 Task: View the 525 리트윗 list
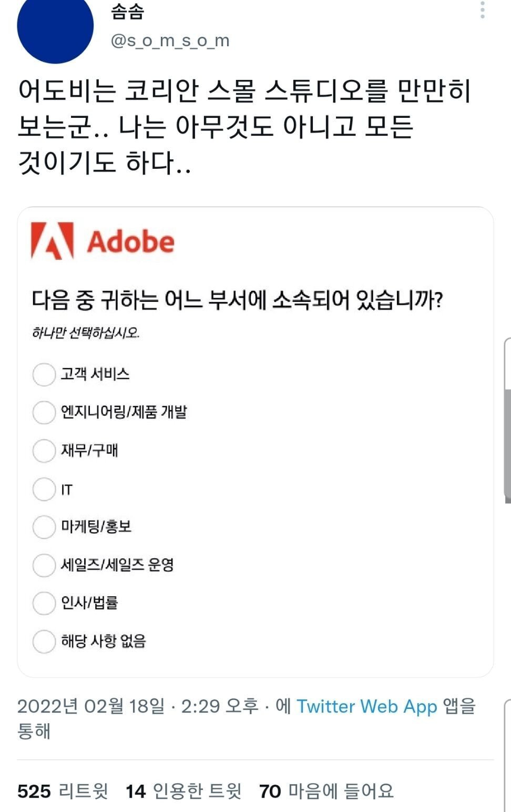click(x=63, y=791)
